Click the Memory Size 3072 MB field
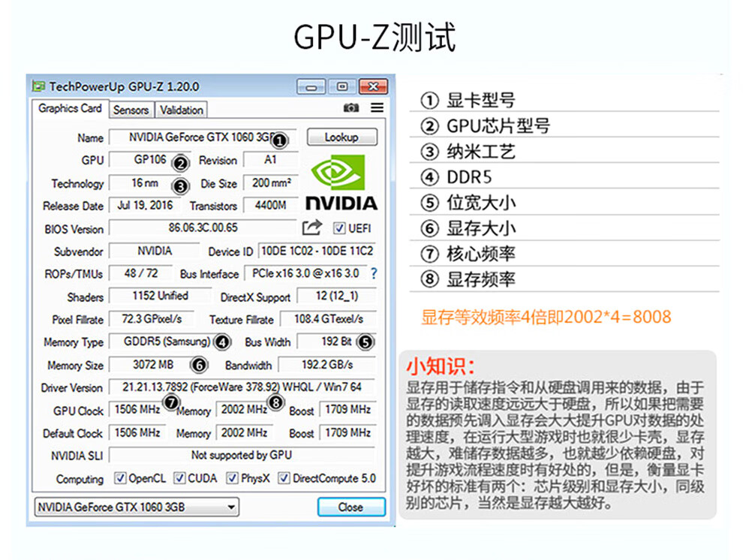Image resolution: width=743 pixels, height=560 pixels. tap(153, 365)
